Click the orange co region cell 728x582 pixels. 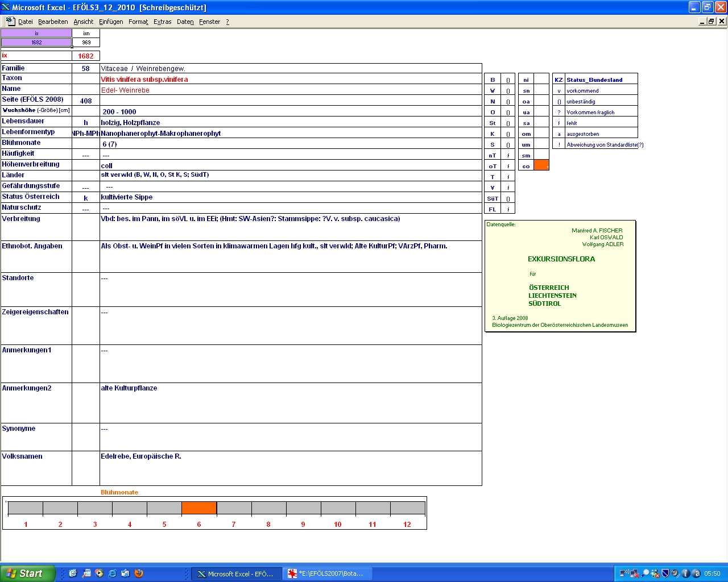click(541, 165)
